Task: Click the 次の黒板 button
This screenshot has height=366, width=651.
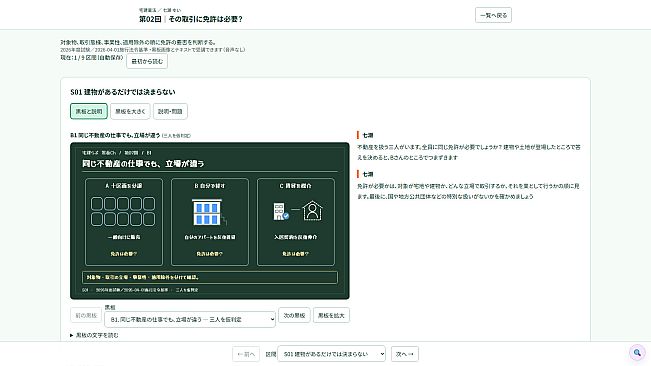Action: pyautogui.click(x=294, y=315)
